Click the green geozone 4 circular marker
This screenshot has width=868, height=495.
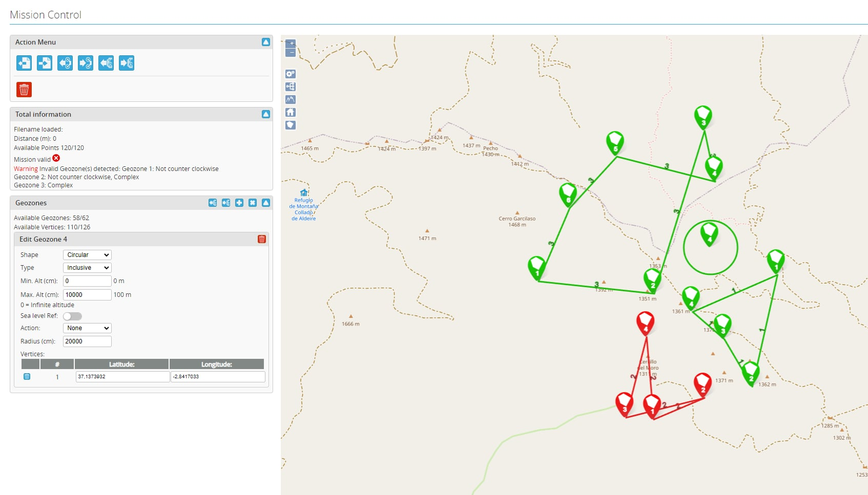point(709,234)
